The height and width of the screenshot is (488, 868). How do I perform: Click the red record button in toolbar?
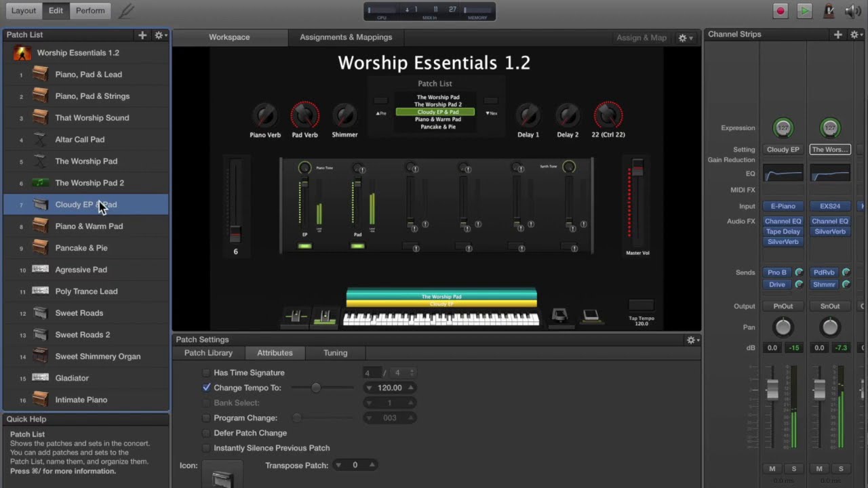[x=781, y=11]
